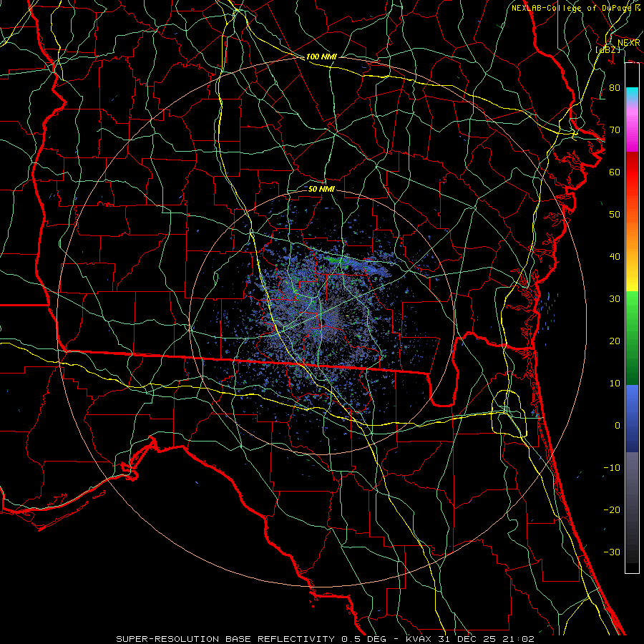The height and width of the screenshot is (644, 644).
Task: Click the 0 value on the color scale
Action: point(618,426)
